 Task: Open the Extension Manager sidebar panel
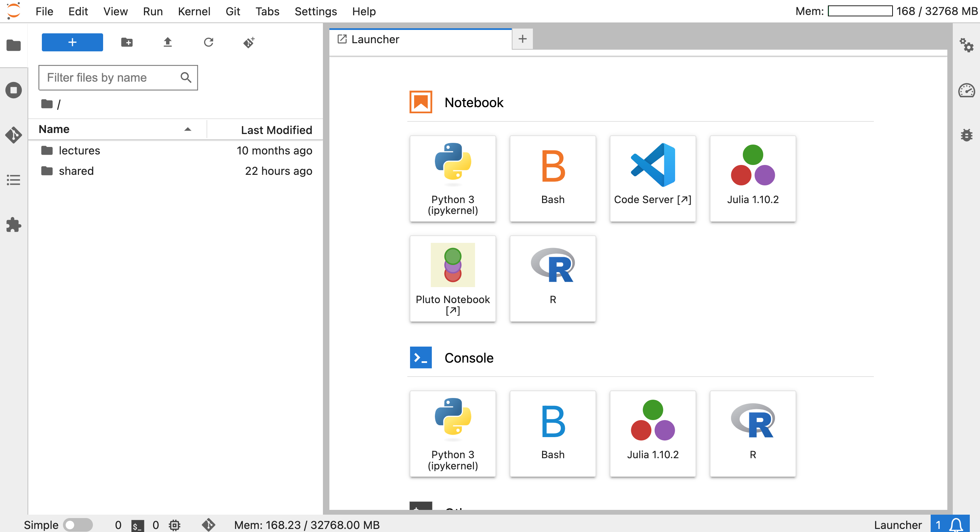click(14, 225)
